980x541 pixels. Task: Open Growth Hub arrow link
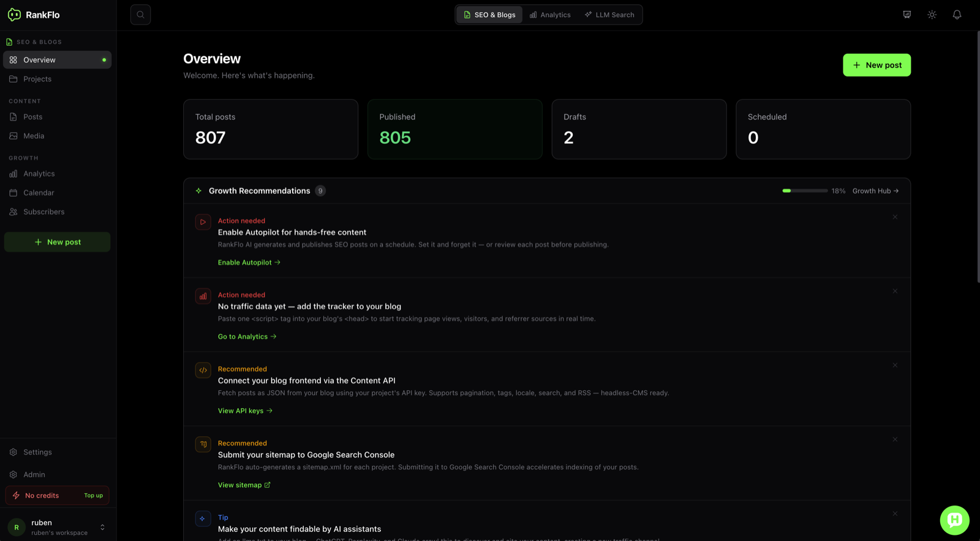click(875, 191)
